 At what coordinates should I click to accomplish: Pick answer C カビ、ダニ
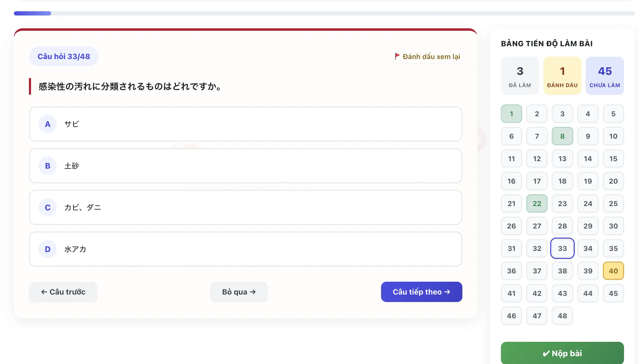pyautogui.click(x=245, y=207)
